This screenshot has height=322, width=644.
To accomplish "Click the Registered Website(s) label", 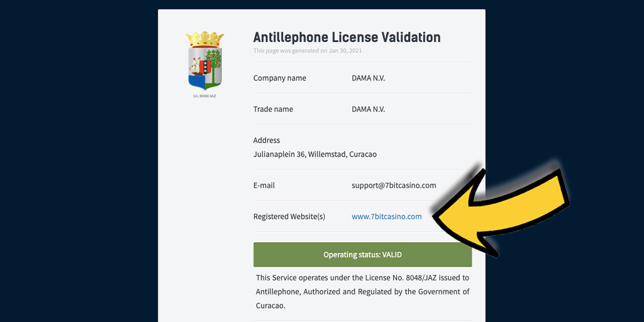I will click(x=289, y=216).
